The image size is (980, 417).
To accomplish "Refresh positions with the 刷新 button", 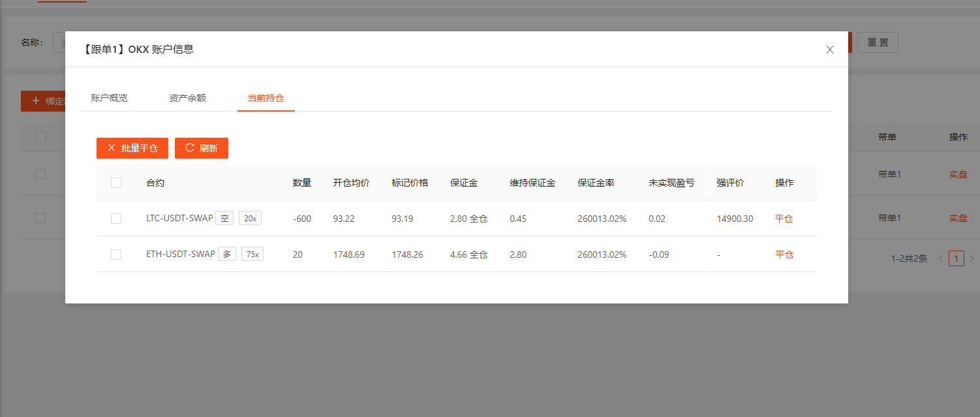I will (202, 148).
